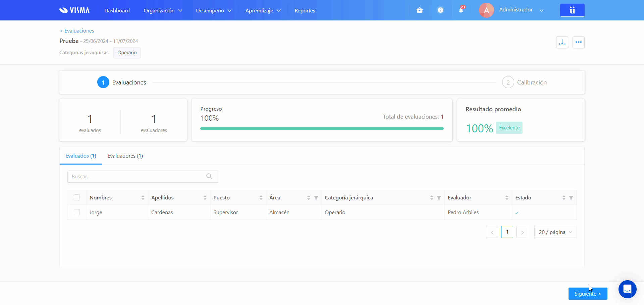This screenshot has height=305, width=644.
Task: Go to Dashboard
Action: click(117, 10)
